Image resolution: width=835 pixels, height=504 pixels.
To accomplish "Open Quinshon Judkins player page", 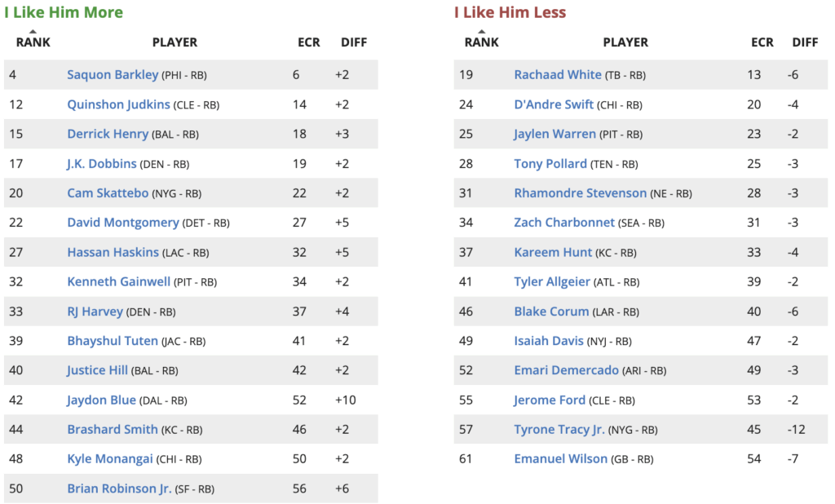I will (118, 104).
